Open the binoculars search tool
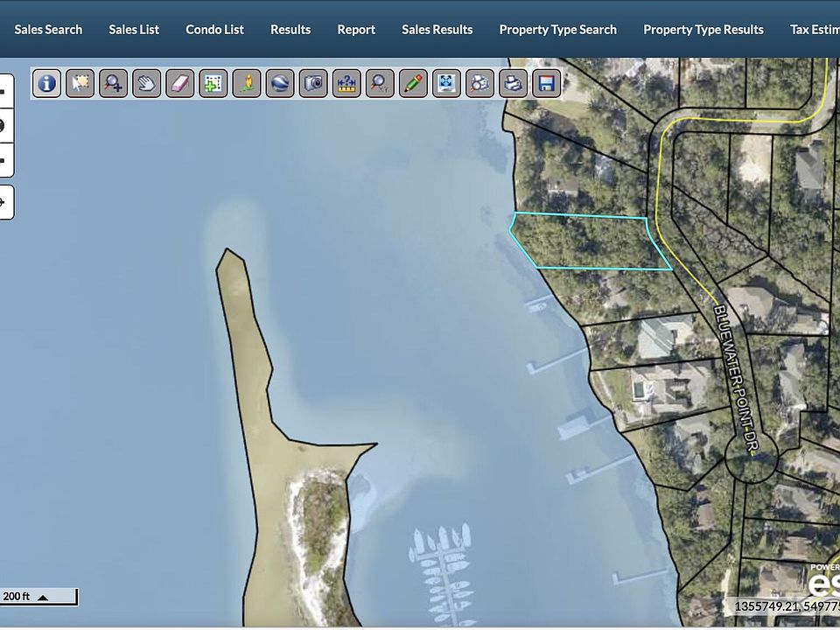The image size is (840, 630). 479,84
